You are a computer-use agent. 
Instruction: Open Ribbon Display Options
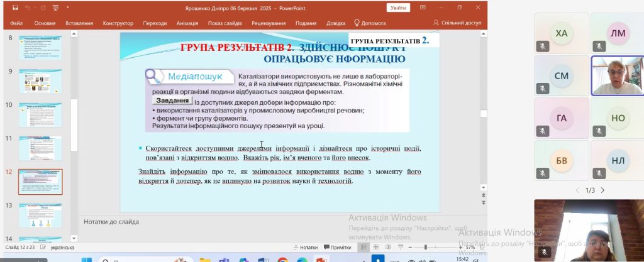pos(423,8)
